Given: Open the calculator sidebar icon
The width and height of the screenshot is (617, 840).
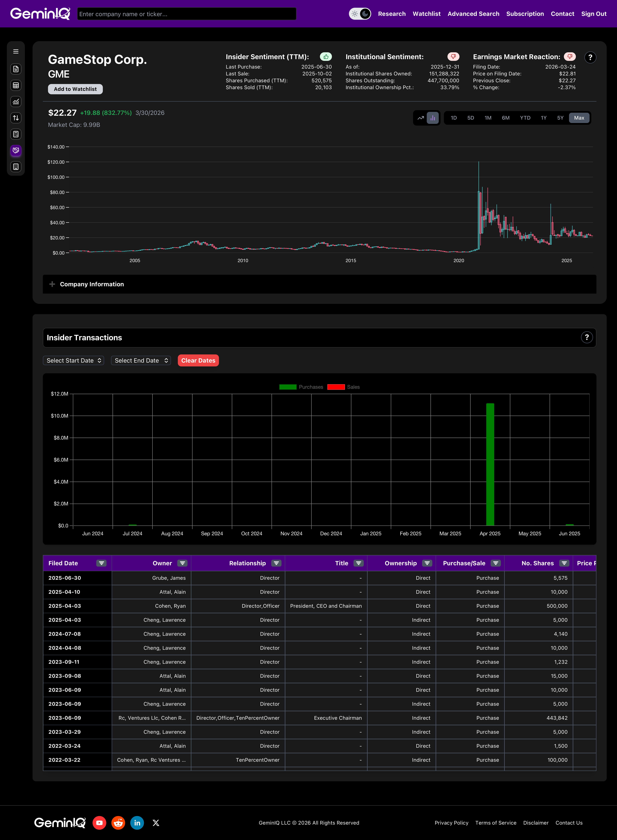Looking at the screenshot, I should click(x=16, y=134).
